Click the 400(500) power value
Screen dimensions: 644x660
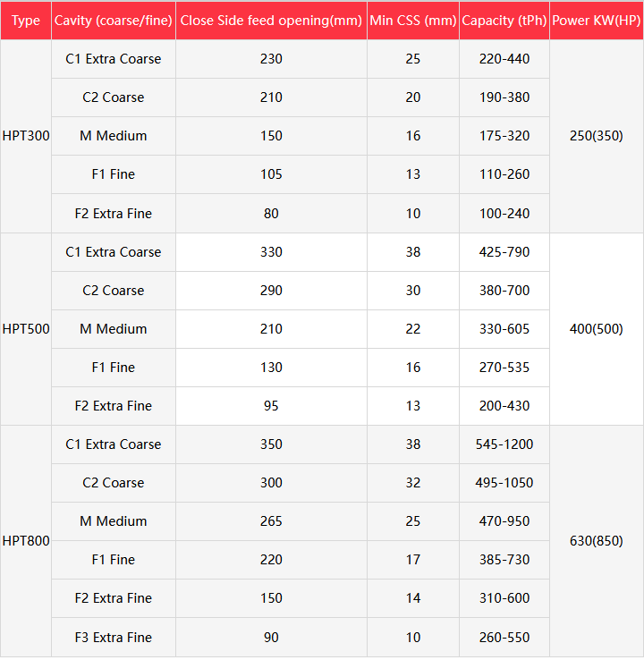[x=597, y=329]
